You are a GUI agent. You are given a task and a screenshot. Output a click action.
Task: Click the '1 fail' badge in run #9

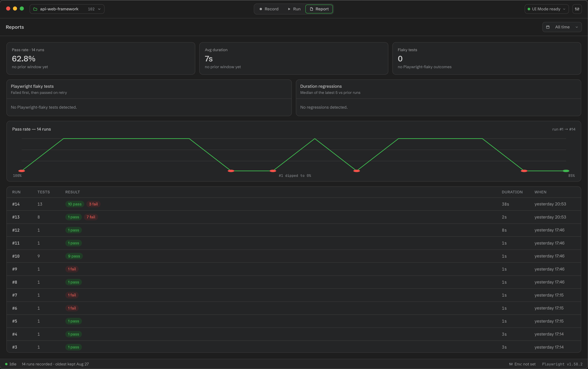[72, 269]
